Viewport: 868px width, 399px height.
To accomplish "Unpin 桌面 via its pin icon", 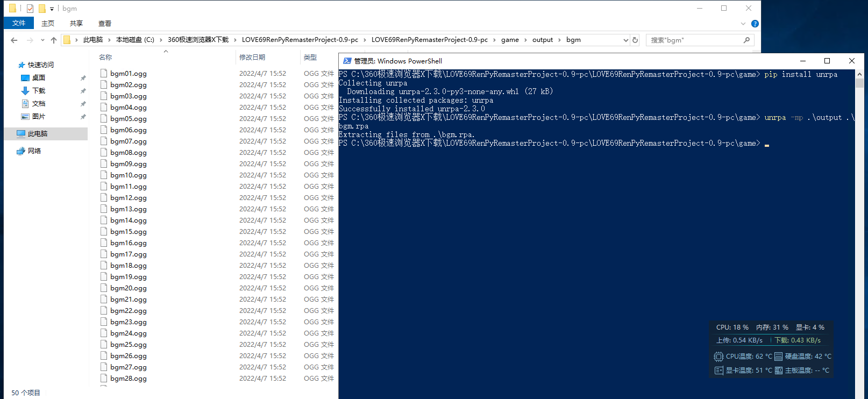I will [x=83, y=78].
